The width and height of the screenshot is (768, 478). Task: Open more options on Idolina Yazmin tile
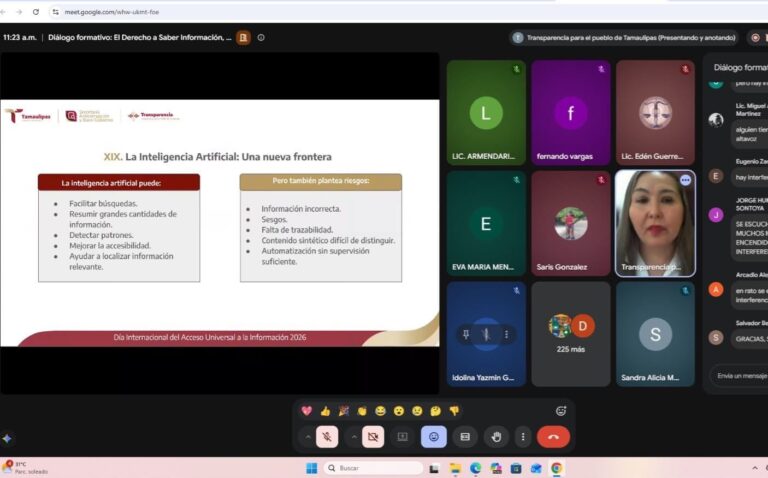coord(506,334)
